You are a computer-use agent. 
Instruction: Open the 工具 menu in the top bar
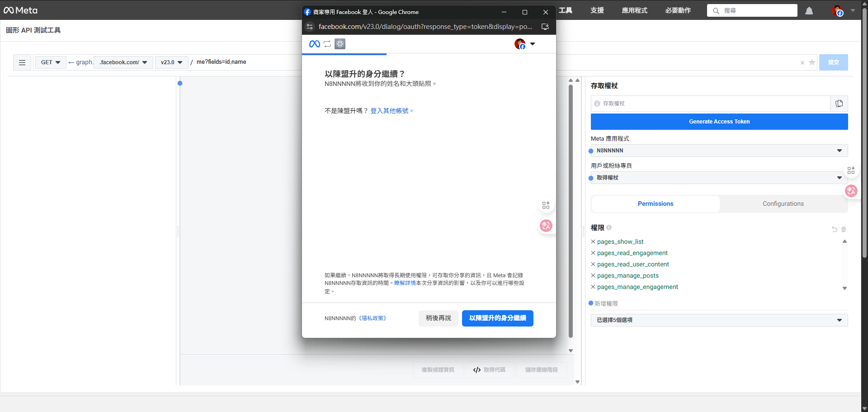566,10
